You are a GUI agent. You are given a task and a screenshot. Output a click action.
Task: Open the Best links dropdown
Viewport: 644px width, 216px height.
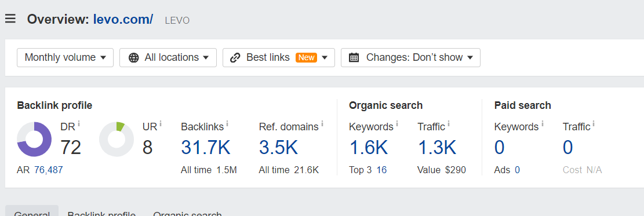pos(279,57)
